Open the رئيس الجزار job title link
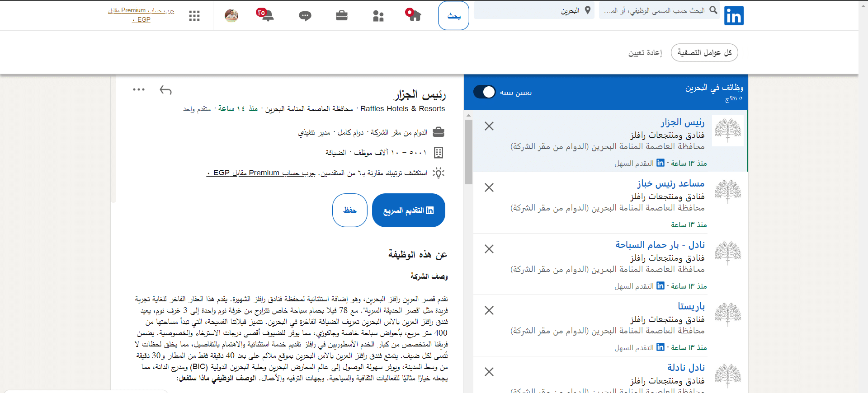This screenshot has width=868, height=393. click(x=683, y=122)
